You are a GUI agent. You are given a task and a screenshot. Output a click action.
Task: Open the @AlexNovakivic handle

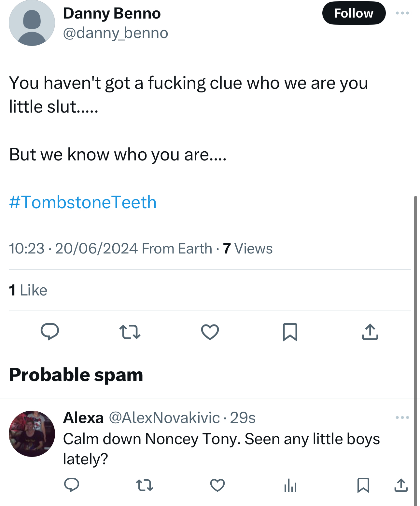[164, 417]
